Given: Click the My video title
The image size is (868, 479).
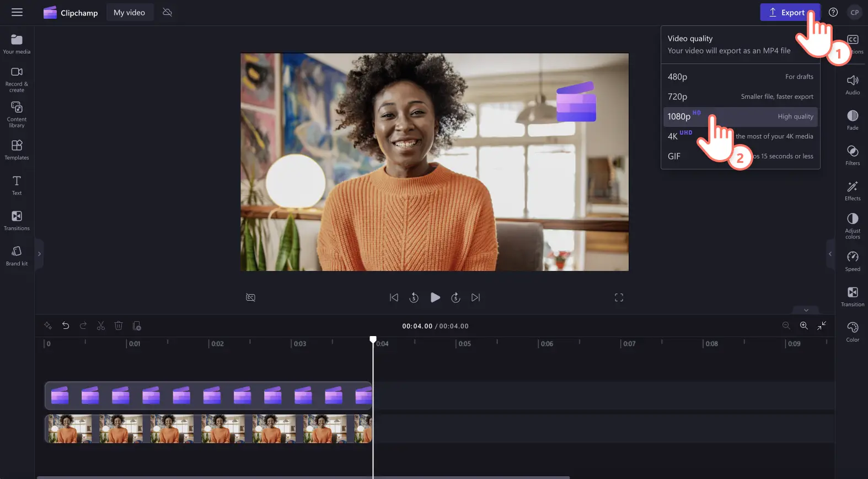Looking at the screenshot, I should point(129,12).
